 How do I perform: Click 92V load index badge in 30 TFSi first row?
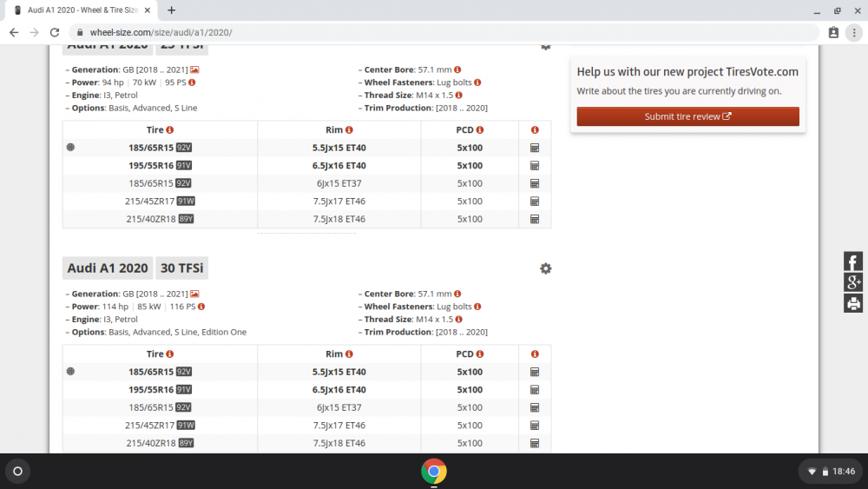coord(184,372)
